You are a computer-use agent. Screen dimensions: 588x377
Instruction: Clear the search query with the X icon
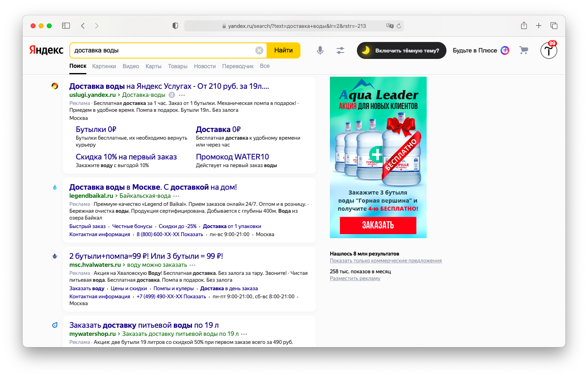coord(259,50)
